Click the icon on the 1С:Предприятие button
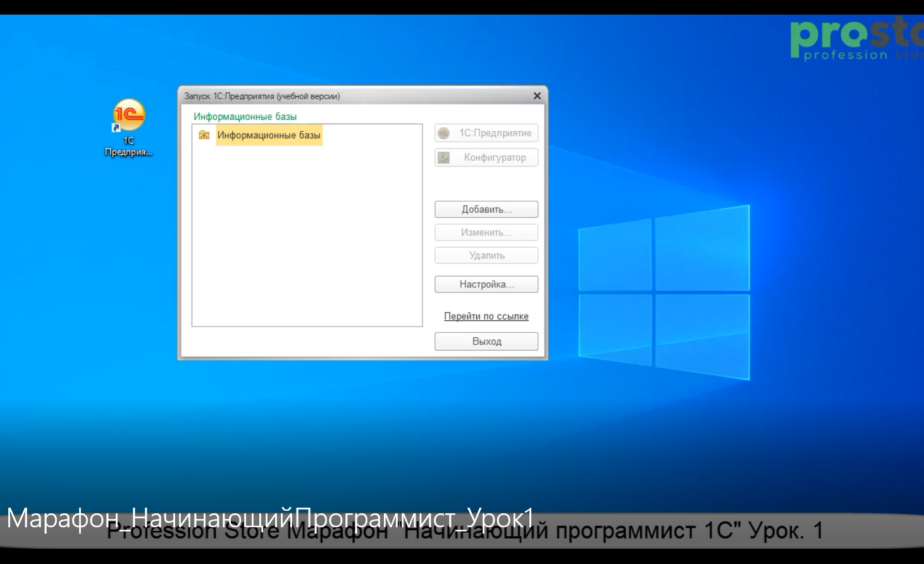 [x=444, y=133]
